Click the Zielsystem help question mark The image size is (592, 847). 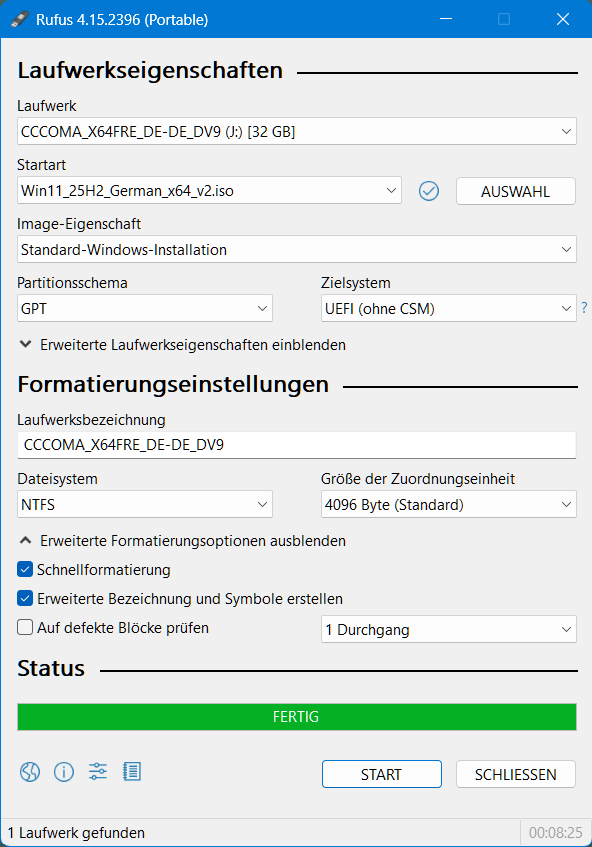pos(584,308)
